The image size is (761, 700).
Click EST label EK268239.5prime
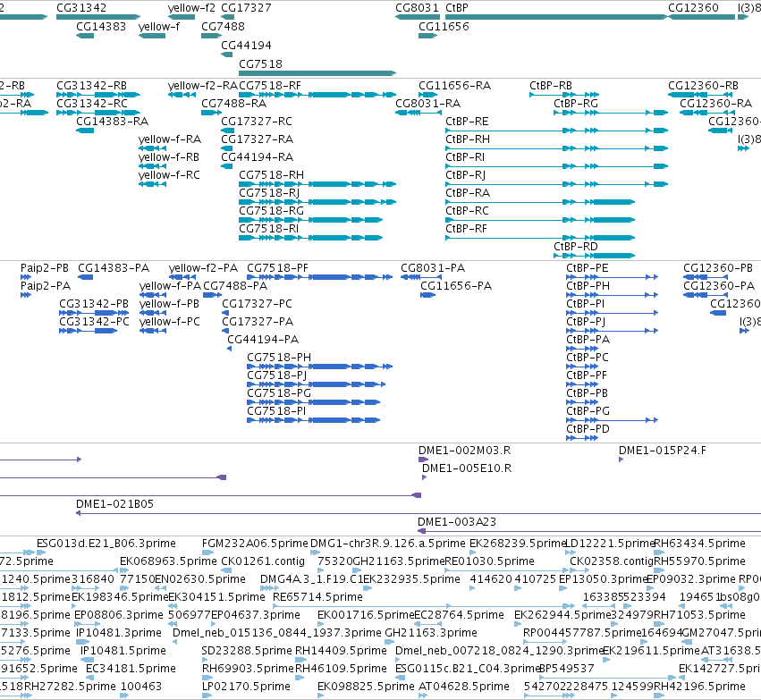click(518, 544)
